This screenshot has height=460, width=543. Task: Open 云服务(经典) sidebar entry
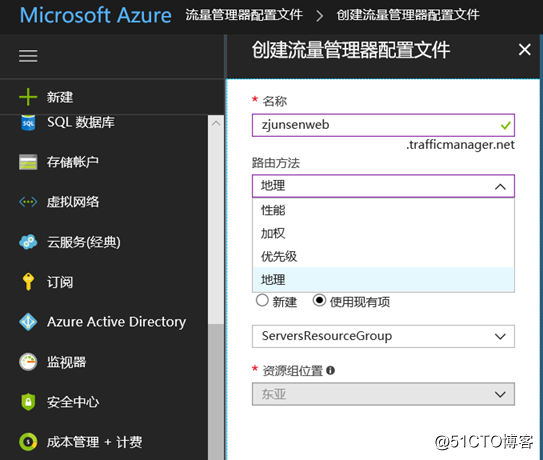tap(84, 242)
